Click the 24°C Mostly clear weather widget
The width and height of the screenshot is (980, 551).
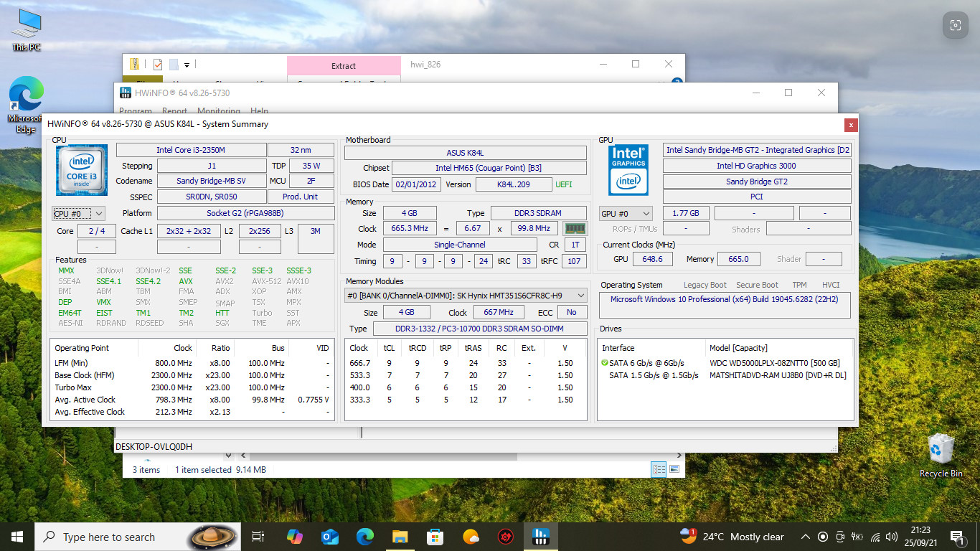732,537
